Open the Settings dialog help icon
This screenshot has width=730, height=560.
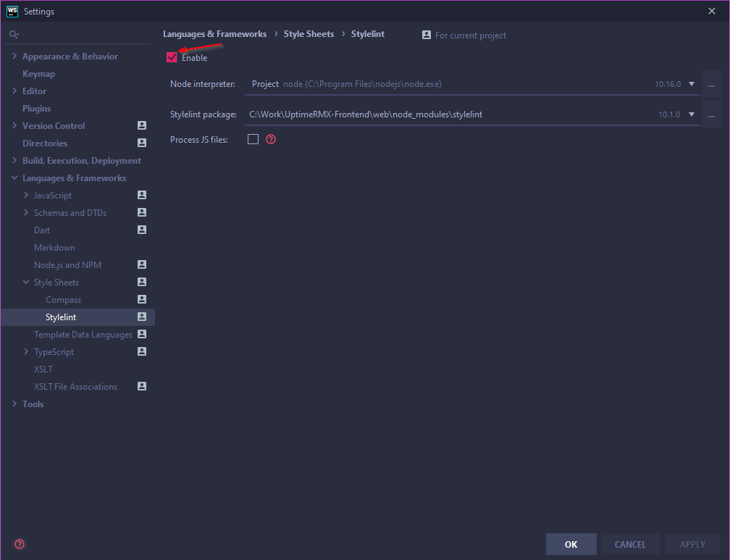point(20,544)
